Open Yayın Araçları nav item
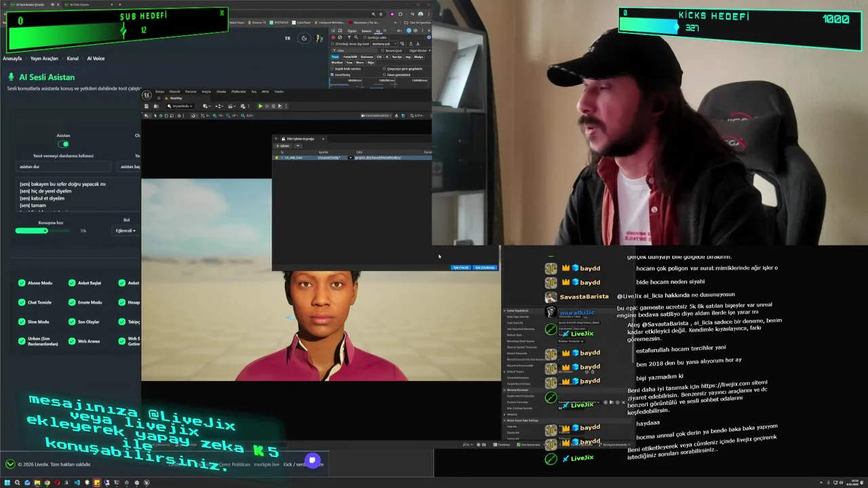 point(44,58)
